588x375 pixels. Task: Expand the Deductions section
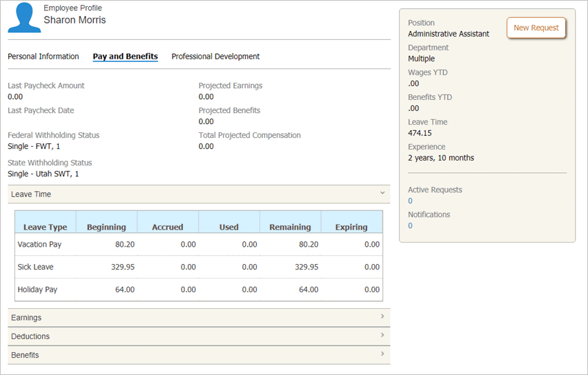point(199,336)
